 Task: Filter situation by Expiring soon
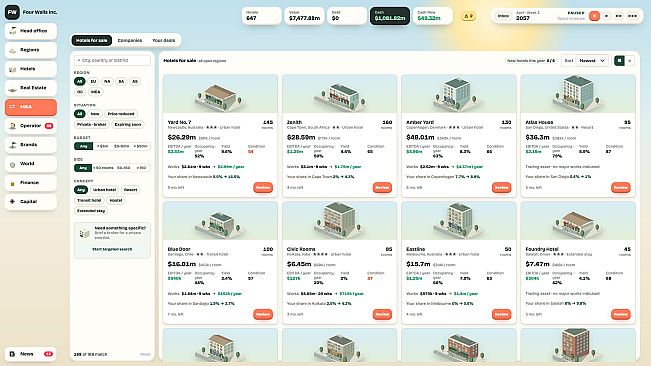(128, 124)
